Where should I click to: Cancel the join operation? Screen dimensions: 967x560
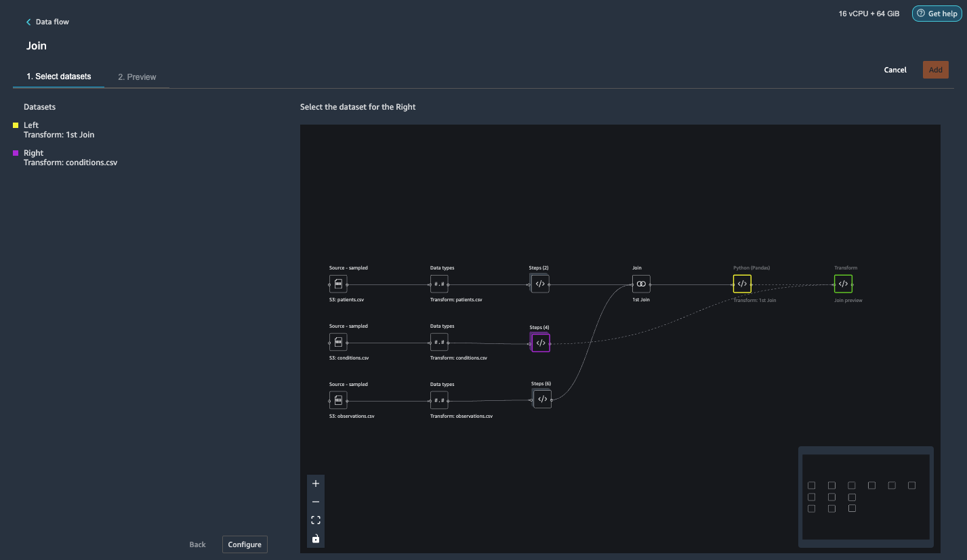[x=895, y=70]
